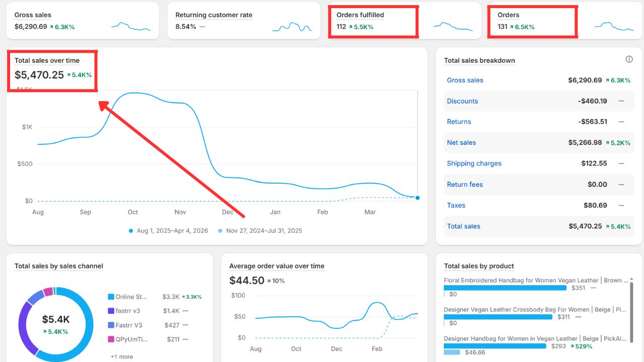The width and height of the screenshot is (644, 362).
Task: Click the info icon in Total sales breakdown
Action: (x=629, y=59)
